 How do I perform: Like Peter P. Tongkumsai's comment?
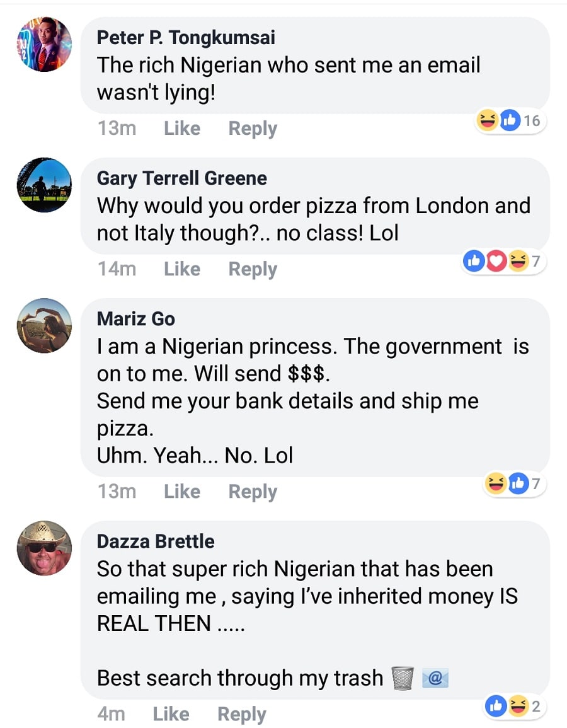(181, 129)
